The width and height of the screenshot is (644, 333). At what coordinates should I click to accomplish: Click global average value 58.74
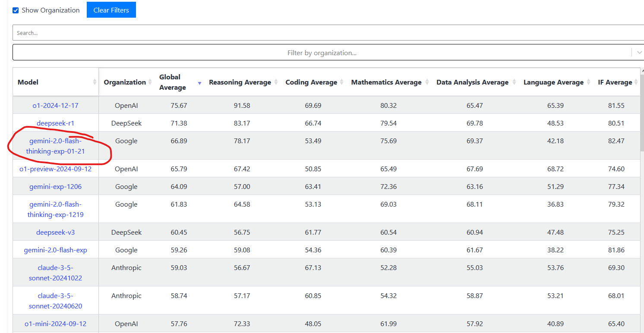click(x=179, y=295)
